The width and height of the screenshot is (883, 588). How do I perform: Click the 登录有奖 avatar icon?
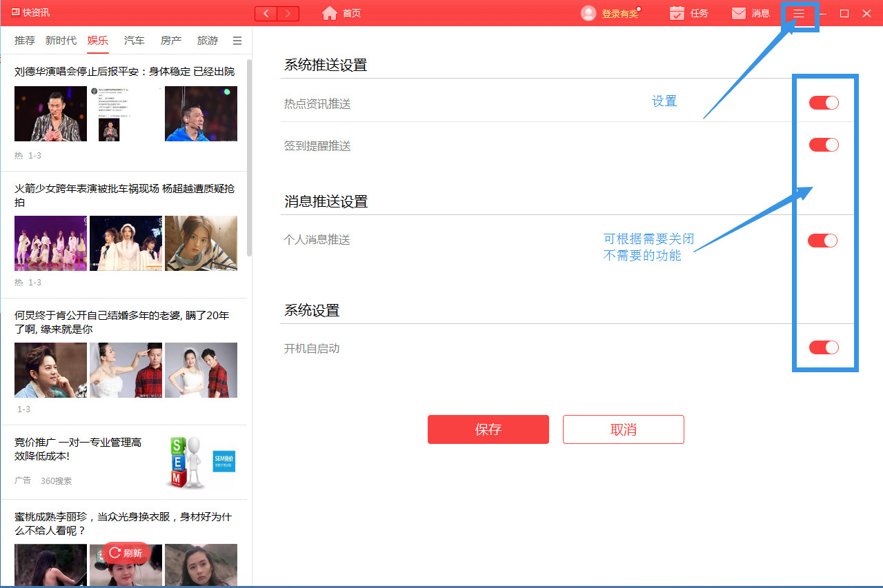click(x=588, y=12)
